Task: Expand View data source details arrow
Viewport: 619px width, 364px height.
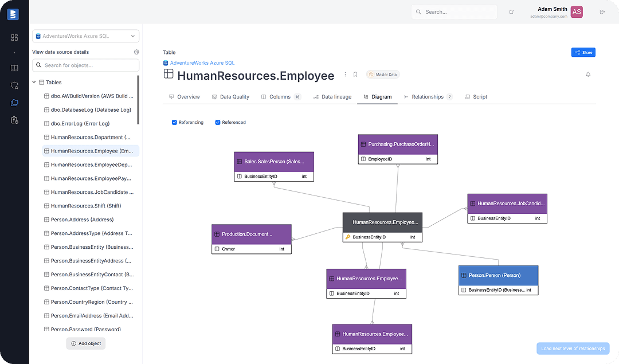Action: pyautogui.click(x=136, y=52)
